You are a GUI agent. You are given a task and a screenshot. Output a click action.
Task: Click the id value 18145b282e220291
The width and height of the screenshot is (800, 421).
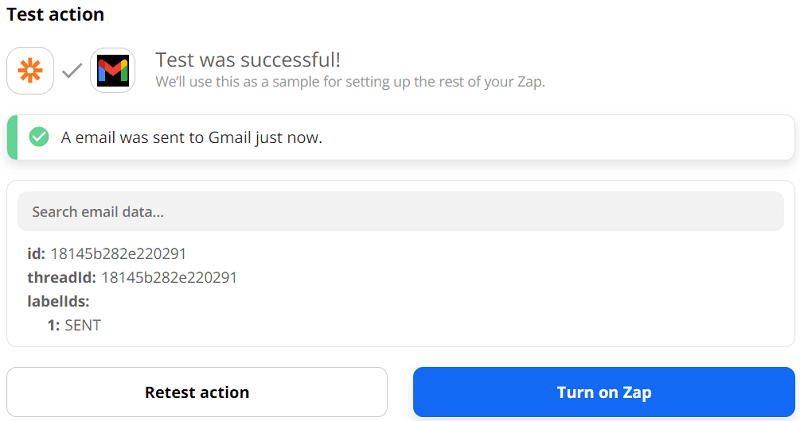pyautogui.click(x=118, y=253)
